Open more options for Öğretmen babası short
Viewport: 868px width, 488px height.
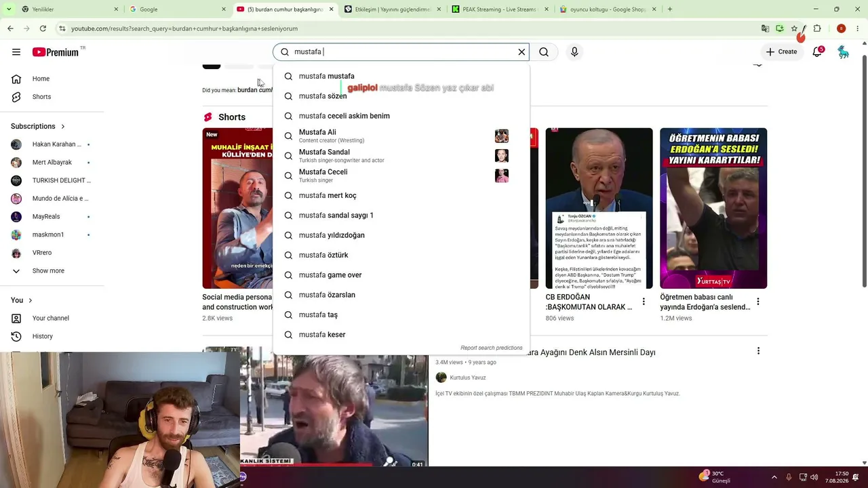coord(758,302)
